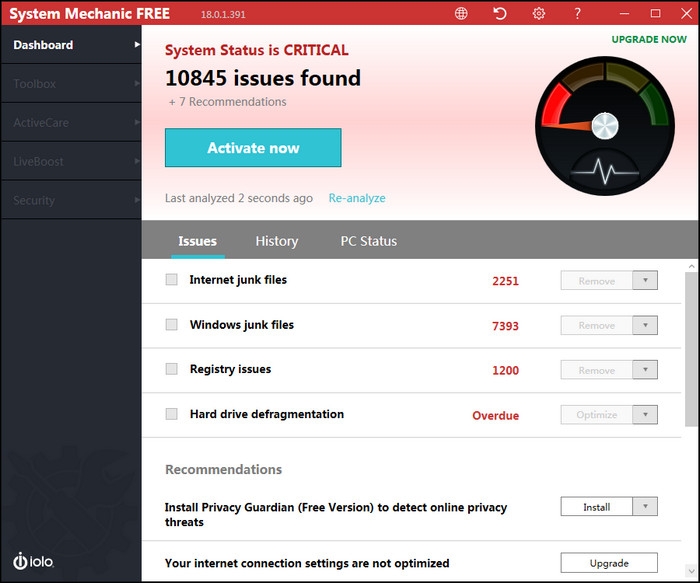This screenshot has height=583, width=700.
Task: Open the help question mark icon
Action: (577, 13)
